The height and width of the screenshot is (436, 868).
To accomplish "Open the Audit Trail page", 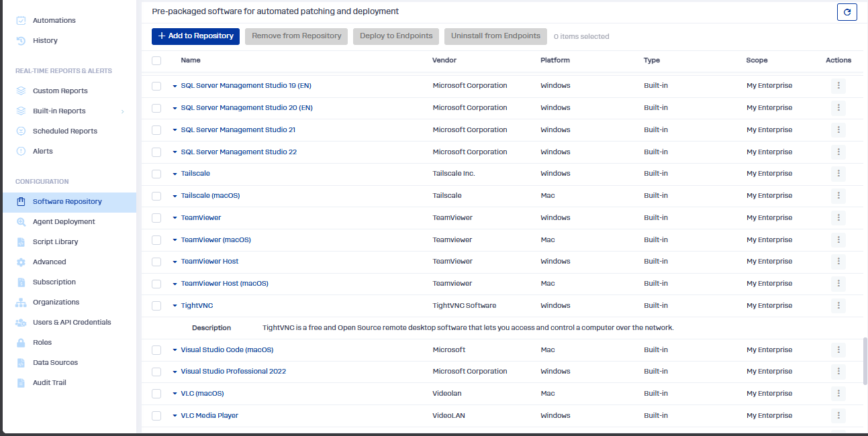I will pyautogui.click(x=50, y=382).
